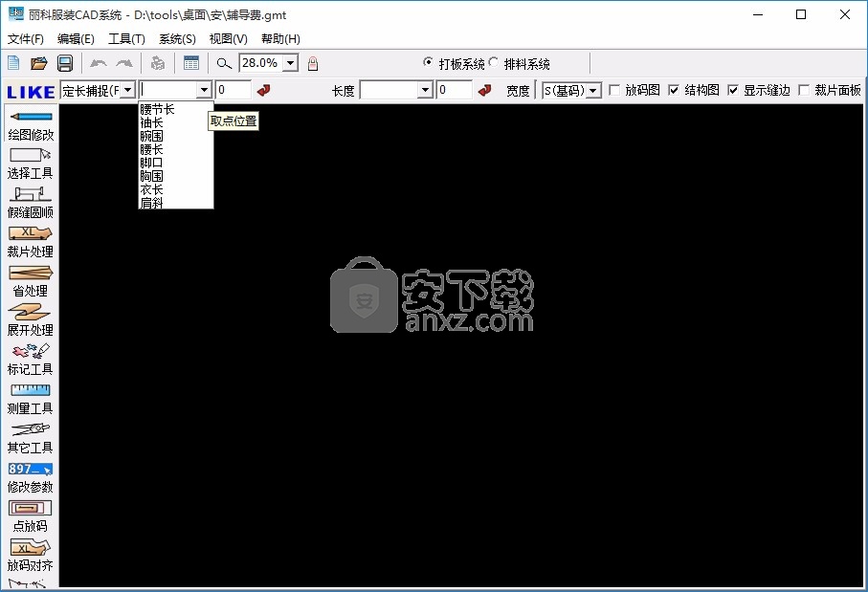Click the 点放码 grading tool
The height and width of the screenshot is (592, 868).
click(x=30, y=515)
